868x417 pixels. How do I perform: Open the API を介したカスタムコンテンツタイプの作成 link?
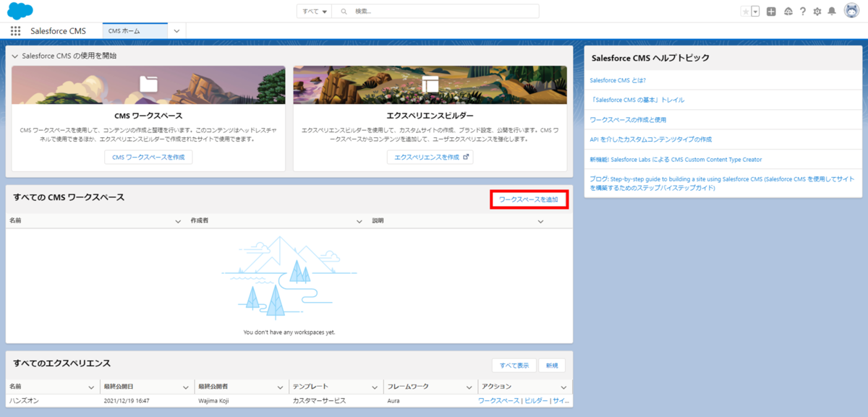pyautogui.click(x=651, y=139)
